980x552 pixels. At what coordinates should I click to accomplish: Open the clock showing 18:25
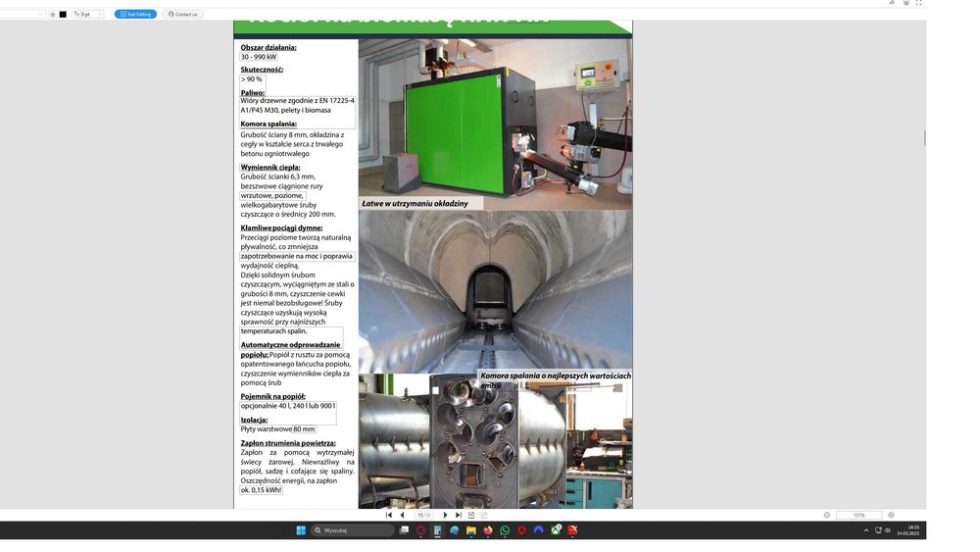[908, 530]
